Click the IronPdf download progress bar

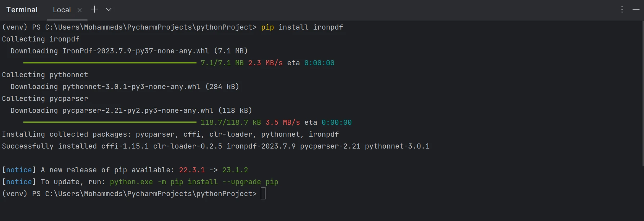pyautogui.click(x=110, y=63)
